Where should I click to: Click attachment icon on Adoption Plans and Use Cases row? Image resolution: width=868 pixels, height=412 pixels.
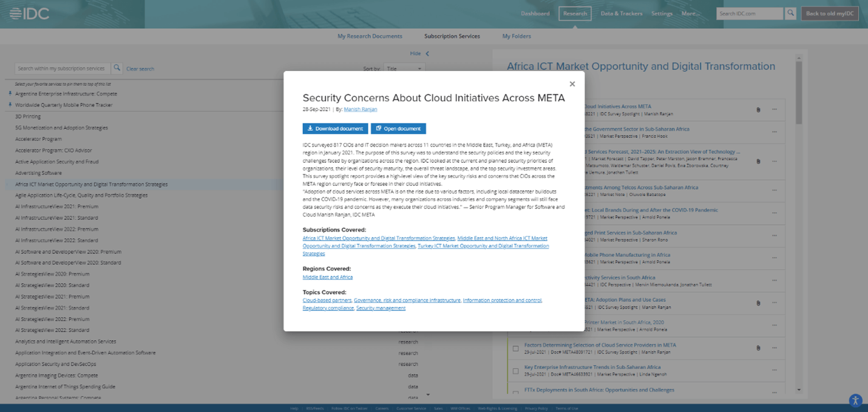tap(758, 303)
